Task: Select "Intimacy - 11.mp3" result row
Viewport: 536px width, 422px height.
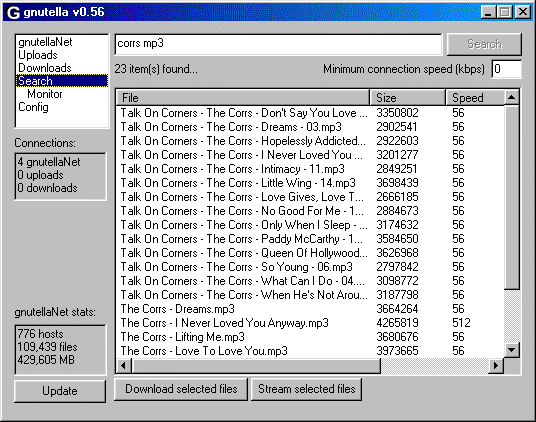Action: pos(310,169)
